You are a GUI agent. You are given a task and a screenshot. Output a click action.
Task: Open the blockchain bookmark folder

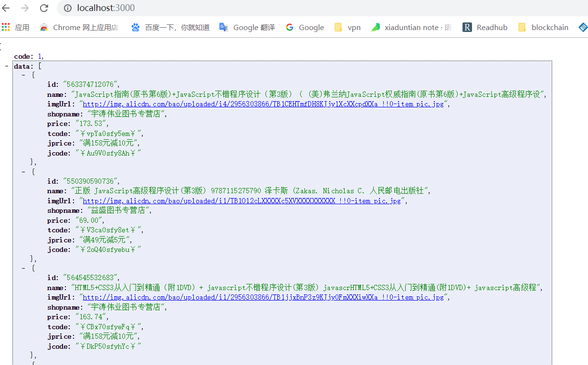pos(543,27)
